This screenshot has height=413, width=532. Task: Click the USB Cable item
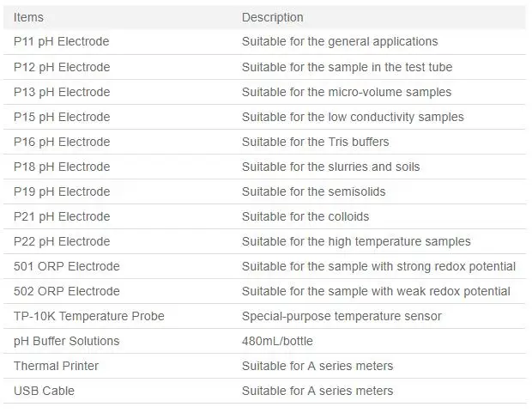(x=44, y=391)
